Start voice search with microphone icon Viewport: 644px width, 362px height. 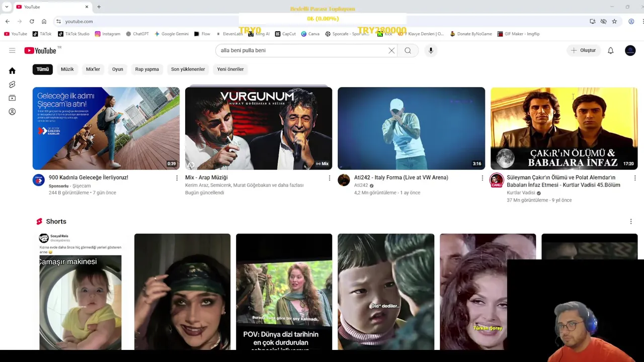pyautogui.click(x=431, y=50)
